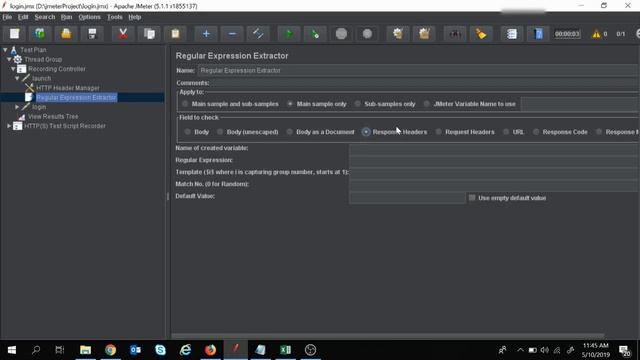Open the Tools menu
Viewport: 640px width, 360px height.
[x=115, y=17]
